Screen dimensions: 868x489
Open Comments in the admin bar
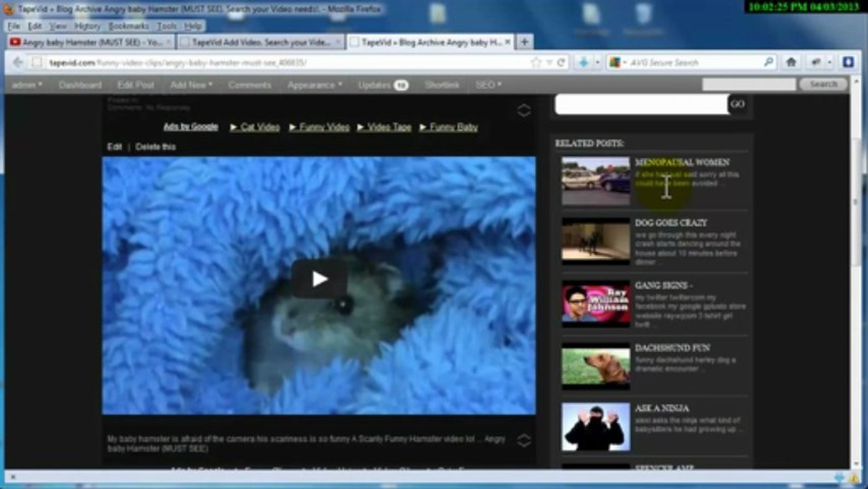[x=250, y=85]
